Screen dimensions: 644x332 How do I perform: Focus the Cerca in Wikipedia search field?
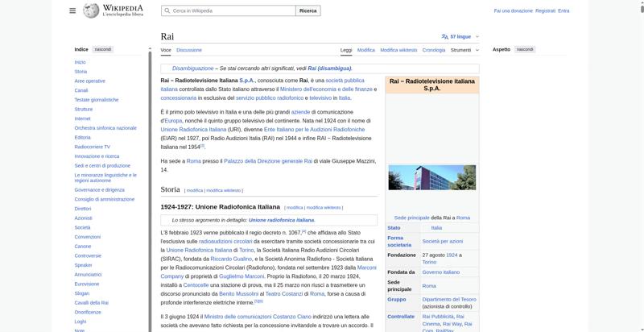(229, 11)
